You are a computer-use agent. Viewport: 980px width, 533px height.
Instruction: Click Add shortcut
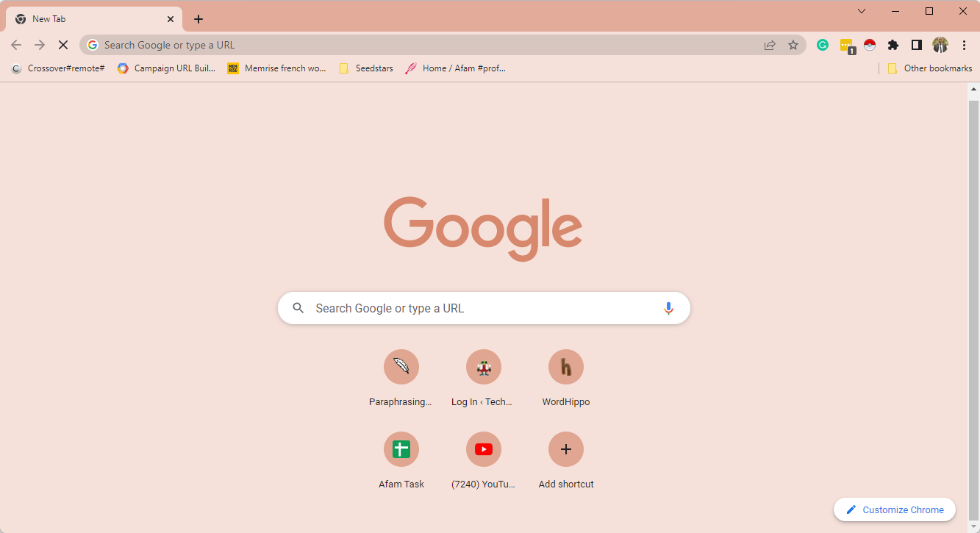565,461
